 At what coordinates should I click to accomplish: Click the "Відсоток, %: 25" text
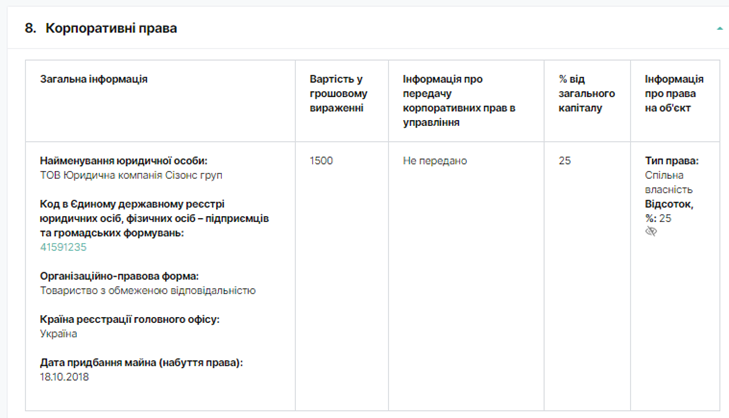670,210
